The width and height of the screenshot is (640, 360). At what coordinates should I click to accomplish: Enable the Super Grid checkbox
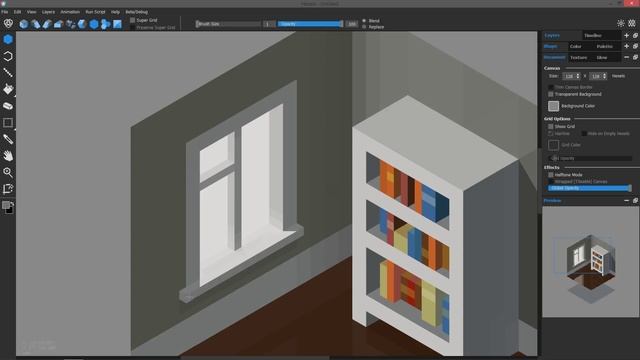pos(132,20)
